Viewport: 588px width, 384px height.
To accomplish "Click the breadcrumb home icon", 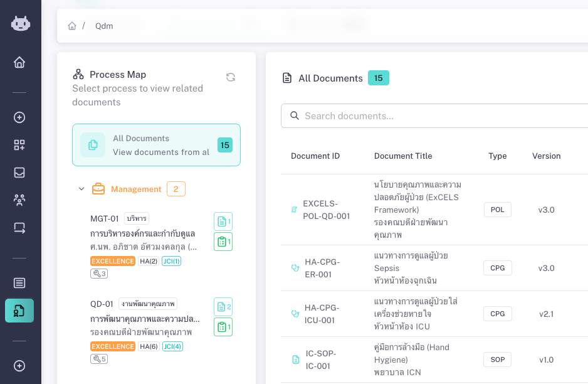I will click(x=72, y=26).
